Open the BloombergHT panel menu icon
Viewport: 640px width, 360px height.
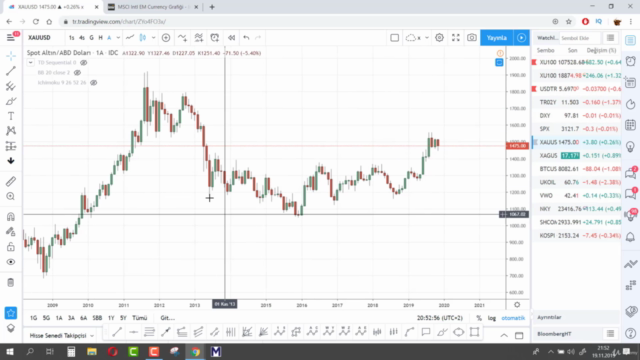(x=610, y=334)
